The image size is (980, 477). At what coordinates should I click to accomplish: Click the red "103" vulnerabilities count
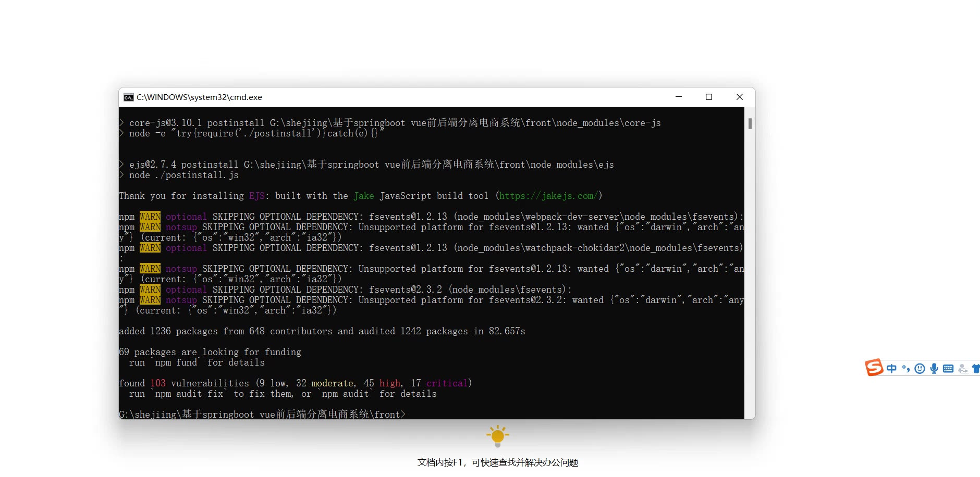point(158,383)
